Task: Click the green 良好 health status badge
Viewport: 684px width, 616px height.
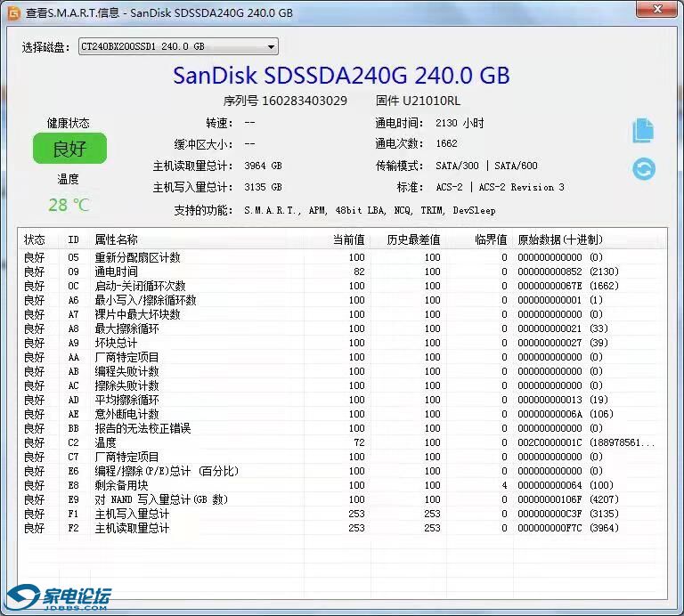Action: 69,149
